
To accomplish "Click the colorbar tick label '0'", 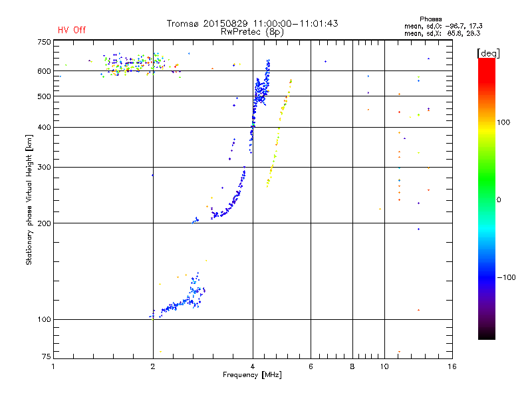I will tap(499, 200).
